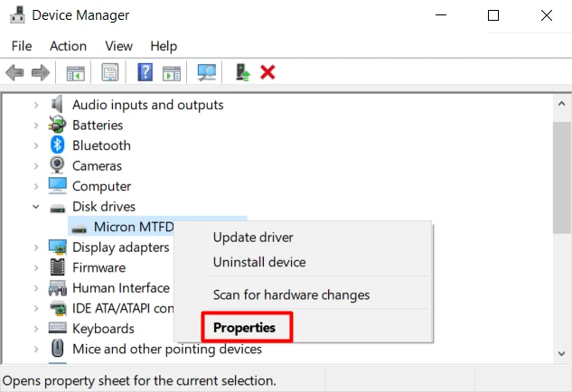
Task: Select Audio inputs and outputs label
Action: click(x=147, y=105)
